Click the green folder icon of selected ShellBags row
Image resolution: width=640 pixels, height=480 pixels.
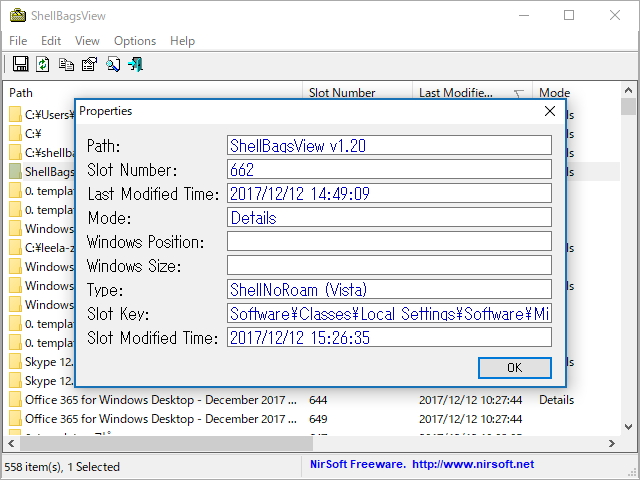coord(15,171)
